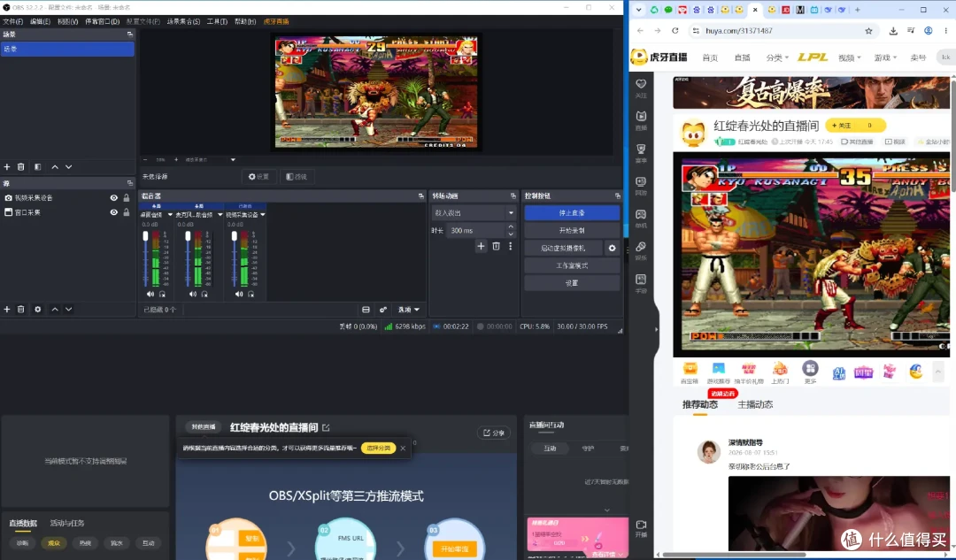
Task: Open OBS 设置 in controls dock
Action: pos(572,283)
